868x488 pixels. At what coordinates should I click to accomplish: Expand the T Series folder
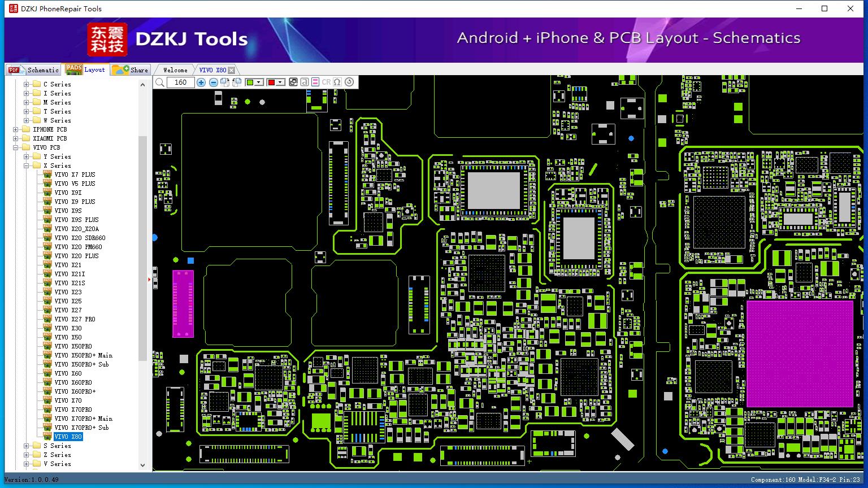26,111
